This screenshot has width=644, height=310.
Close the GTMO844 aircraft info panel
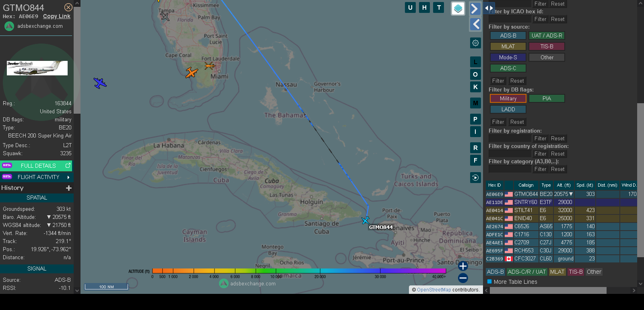[68, 7]
